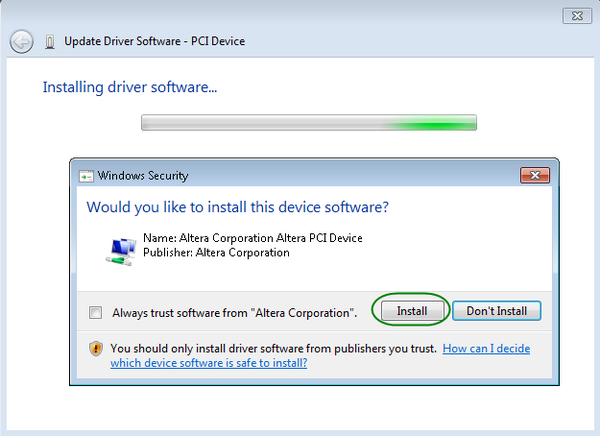Viewport: 600px width, 436px height.
Task: Click the driver installation progress bar
Action: (x=309, y=122)
